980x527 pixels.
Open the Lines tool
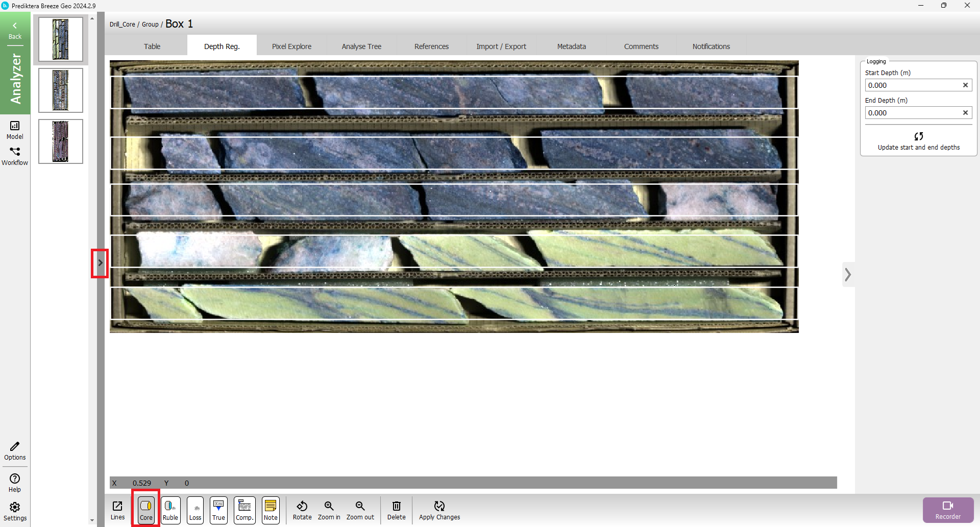pos(117,510)
